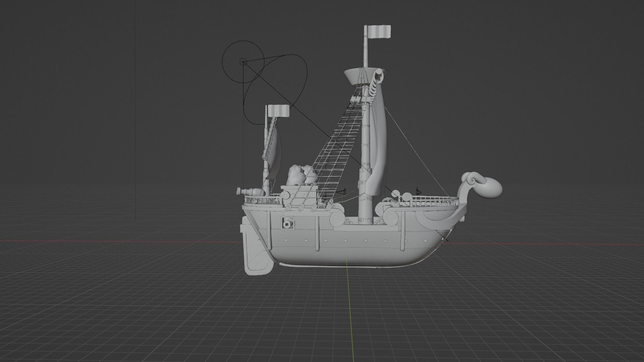
Task: Select the small rear sail
Action: [x=274, y=151]
